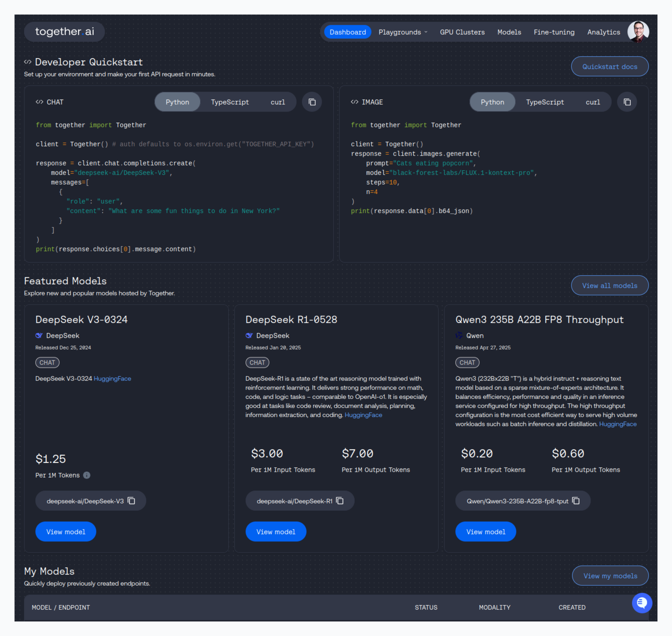Open the Analytics tab
672x636 pixels.
(x=603, y=32)
